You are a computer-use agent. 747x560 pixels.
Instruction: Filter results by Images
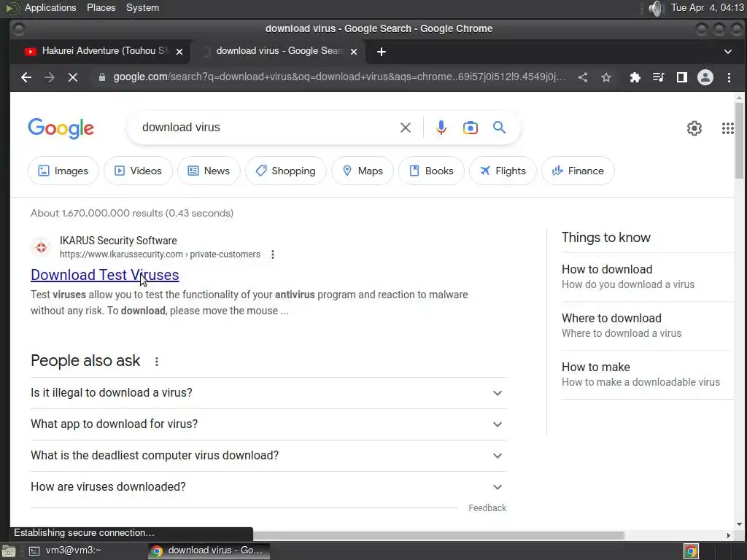pos(63,171)
